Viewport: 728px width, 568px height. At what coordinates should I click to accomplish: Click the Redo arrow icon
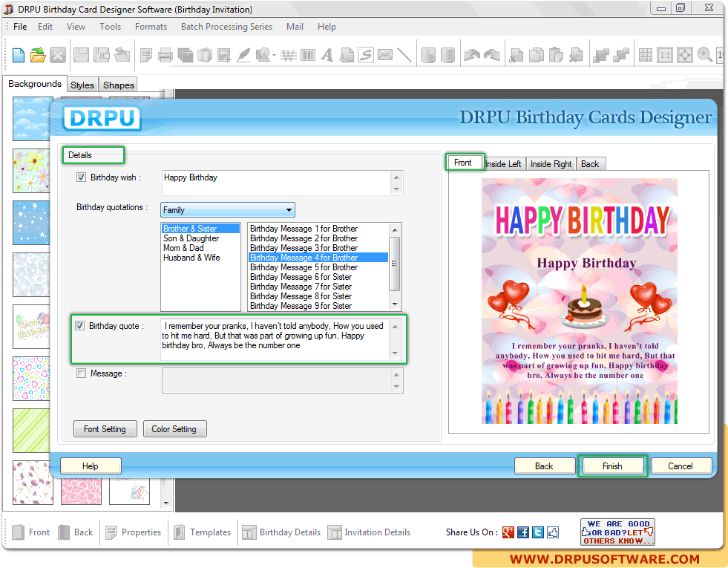[x=492, y=55]
